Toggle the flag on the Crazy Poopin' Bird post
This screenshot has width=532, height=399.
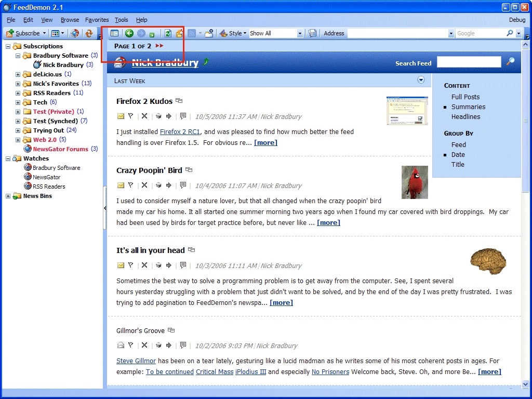point(130,185)
